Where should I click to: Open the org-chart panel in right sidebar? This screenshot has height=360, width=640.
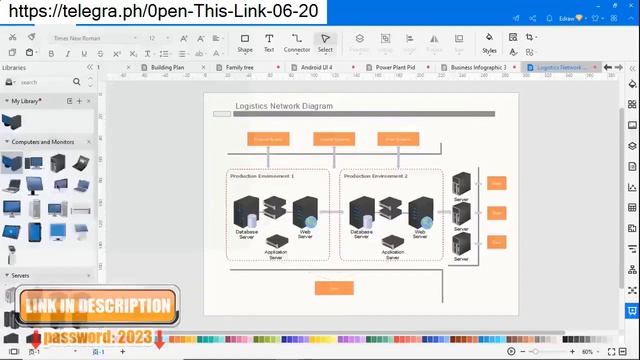click(x=632, y=270)
